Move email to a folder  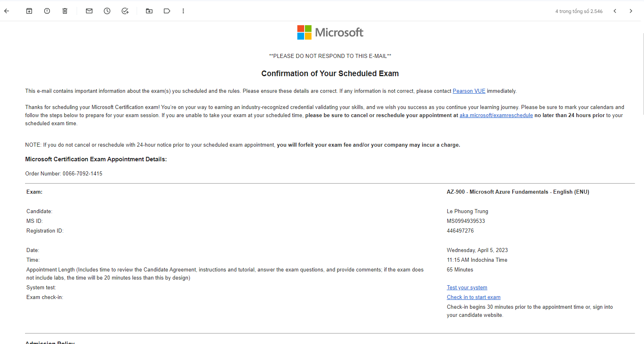[149, 11]
